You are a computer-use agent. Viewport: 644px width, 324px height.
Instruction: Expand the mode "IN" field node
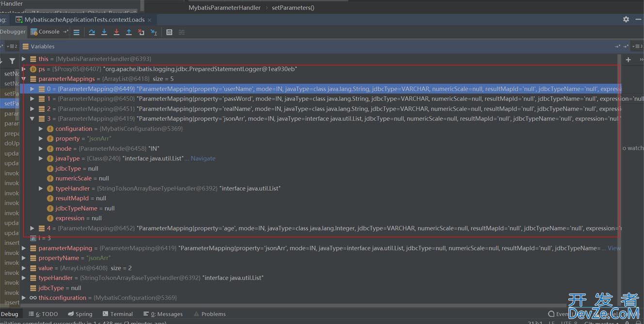pyautogui.click(x=41, y=148)
